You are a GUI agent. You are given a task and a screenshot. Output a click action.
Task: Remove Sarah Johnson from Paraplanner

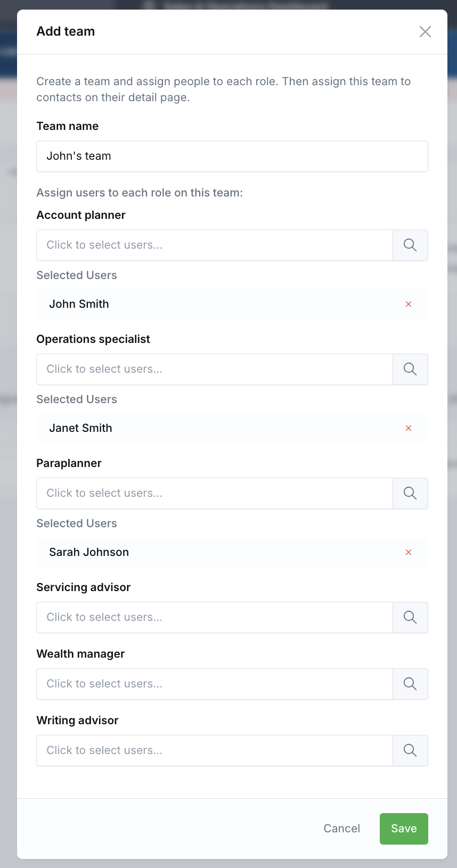(409, 552)
